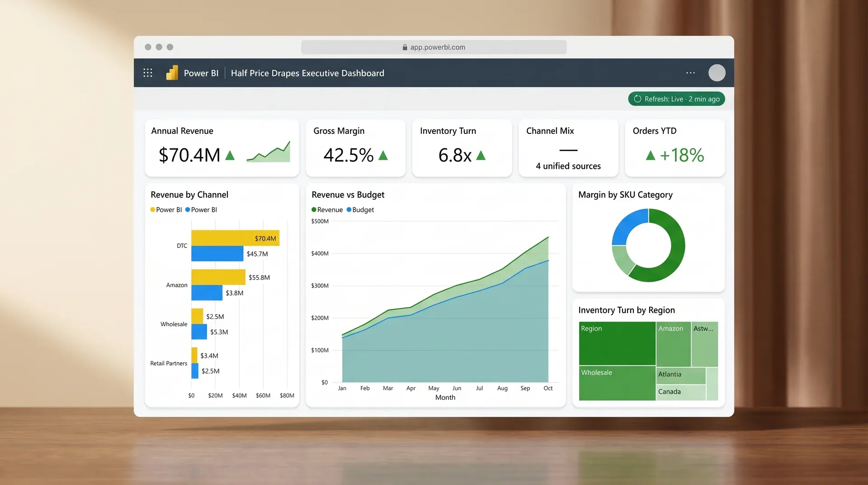Click the lock icon in address bar
Image resolution: width=868 pixels, height=485 pixels.
tap(405, 47)
